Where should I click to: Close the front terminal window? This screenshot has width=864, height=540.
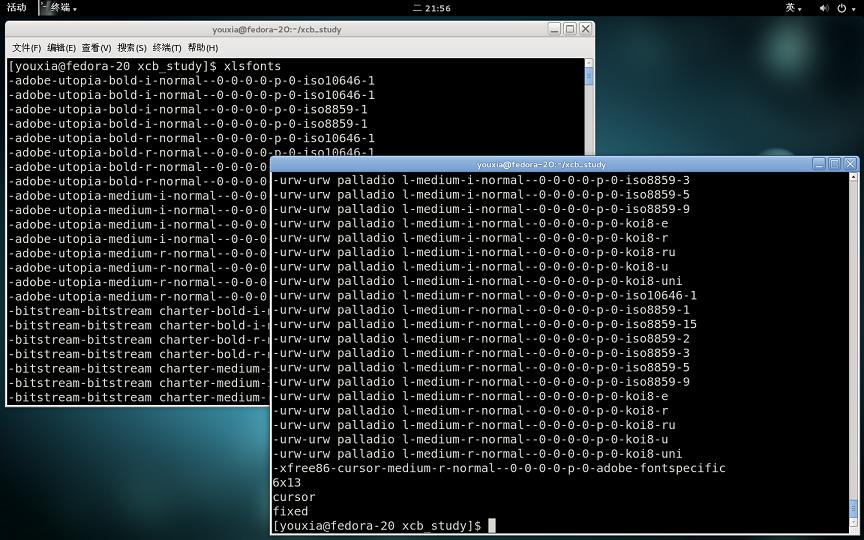coord(850,164)
